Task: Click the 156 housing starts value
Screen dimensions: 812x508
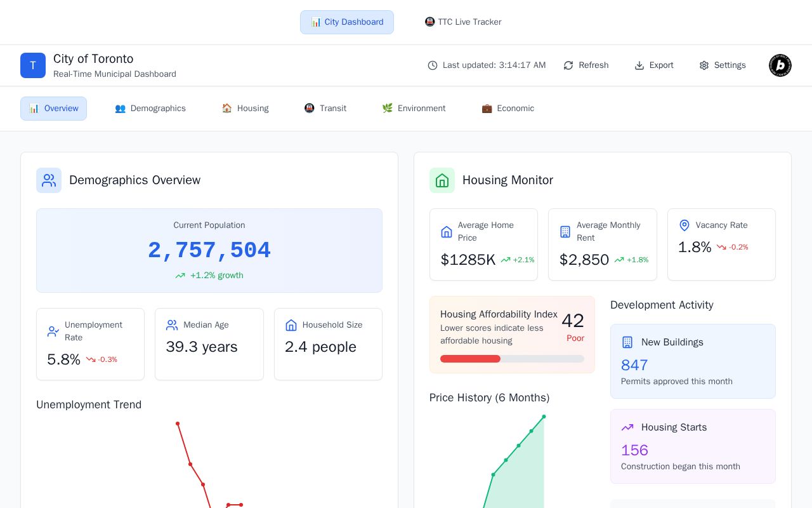Action: [634, 450]
